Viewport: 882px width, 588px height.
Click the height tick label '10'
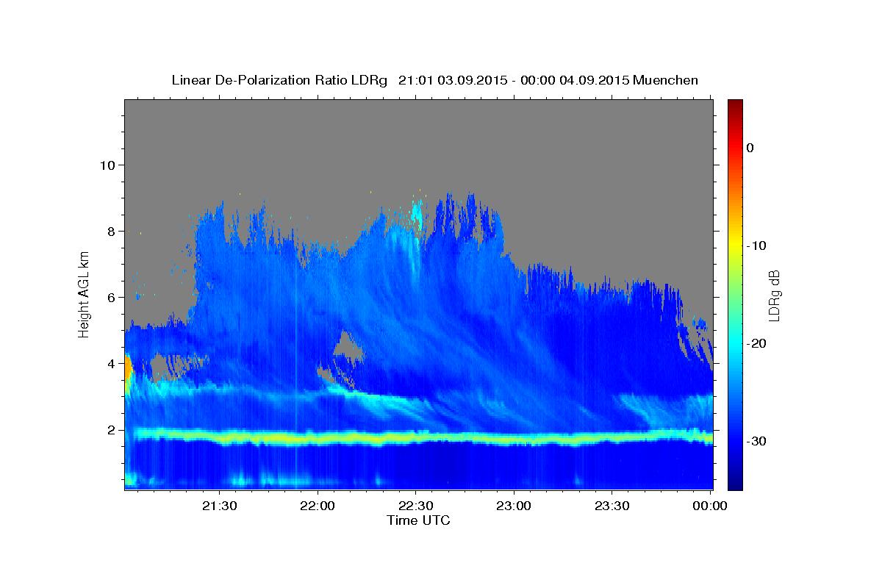(108, 165)
